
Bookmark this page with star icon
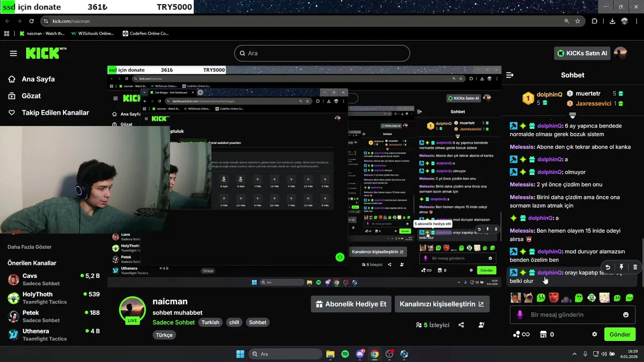578,21
